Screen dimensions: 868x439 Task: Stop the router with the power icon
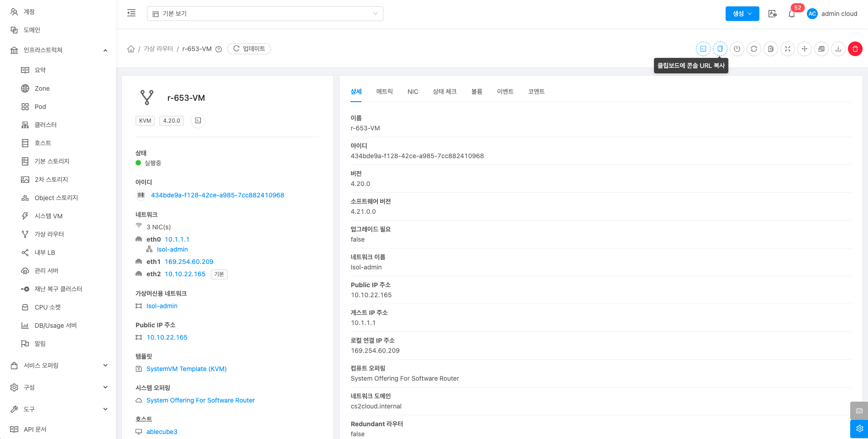pyautogui.click(x=737, y=49)
